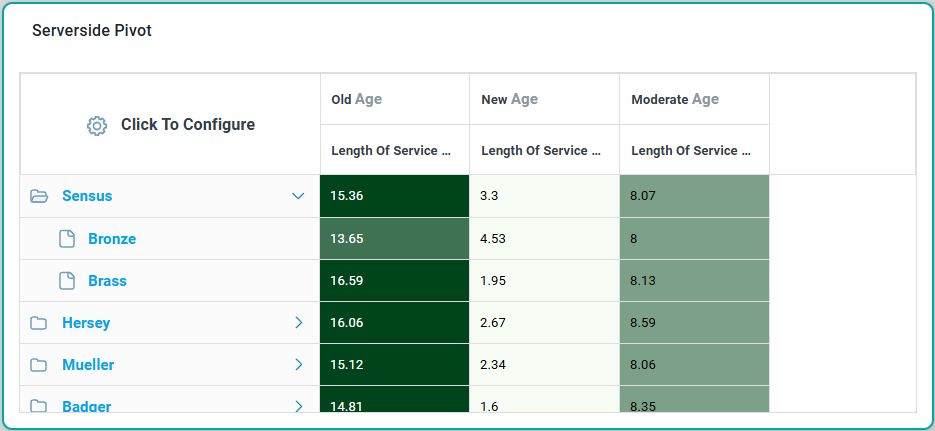
Task: Select the Bronze row label
Action: pyautogui.click(x=112, y=239)
